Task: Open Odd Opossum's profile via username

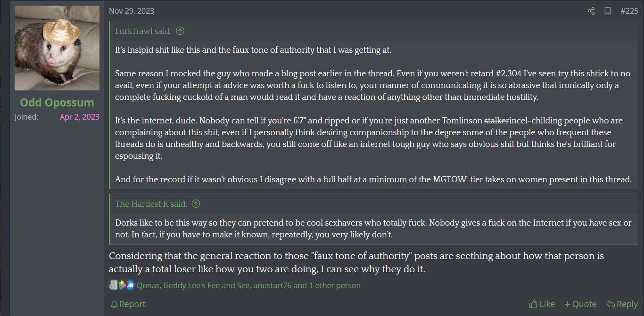Action: 57,102
